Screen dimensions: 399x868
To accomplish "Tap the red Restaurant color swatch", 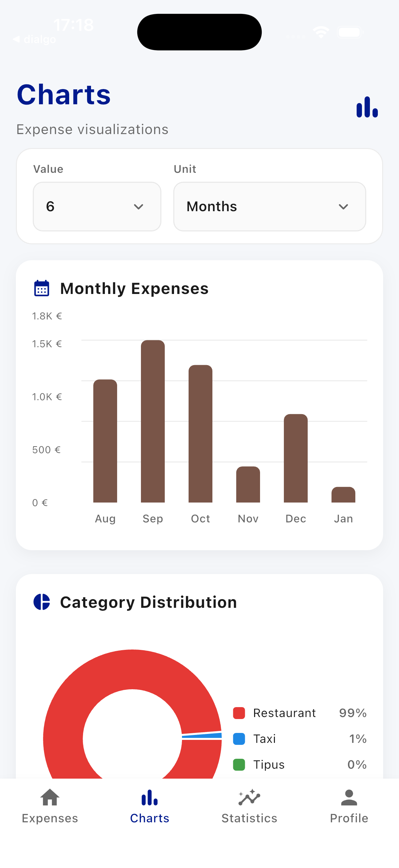I will 239,713.
